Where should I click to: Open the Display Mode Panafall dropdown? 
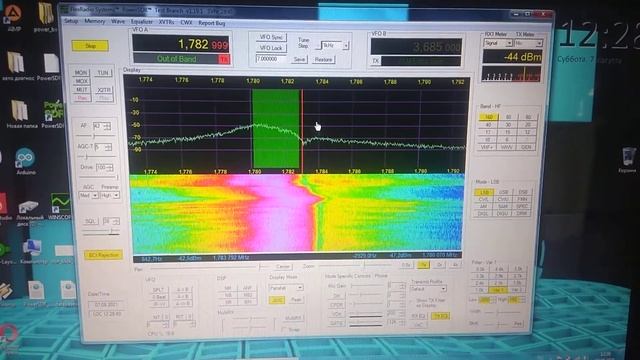click(286, 288)
